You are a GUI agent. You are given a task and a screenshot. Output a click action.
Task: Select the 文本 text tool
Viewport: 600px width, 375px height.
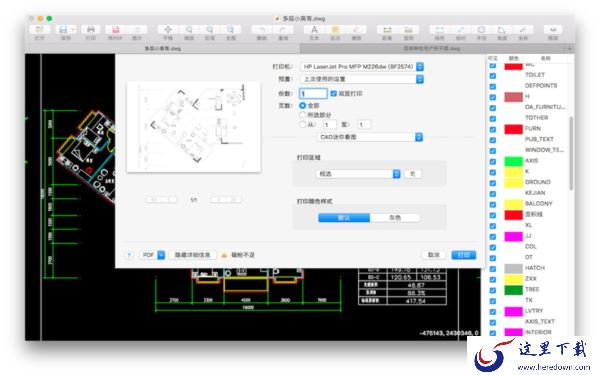(314, 29)
